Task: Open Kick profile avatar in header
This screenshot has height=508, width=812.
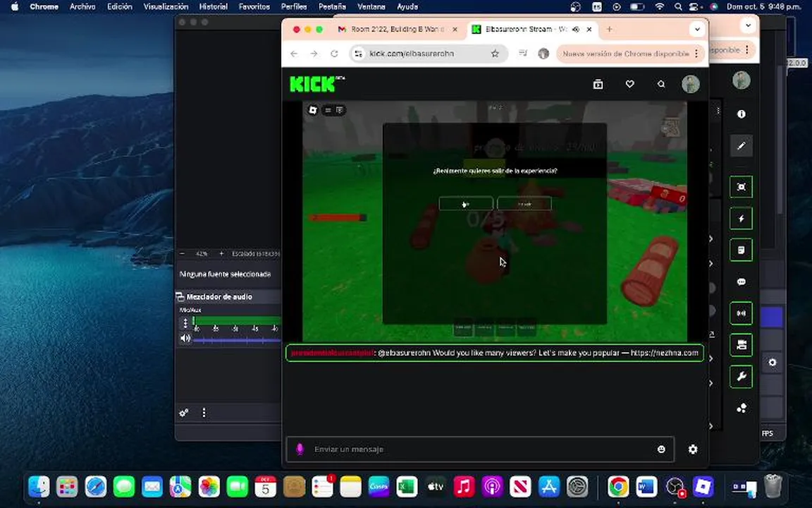Action: click(x=690, y=84)
